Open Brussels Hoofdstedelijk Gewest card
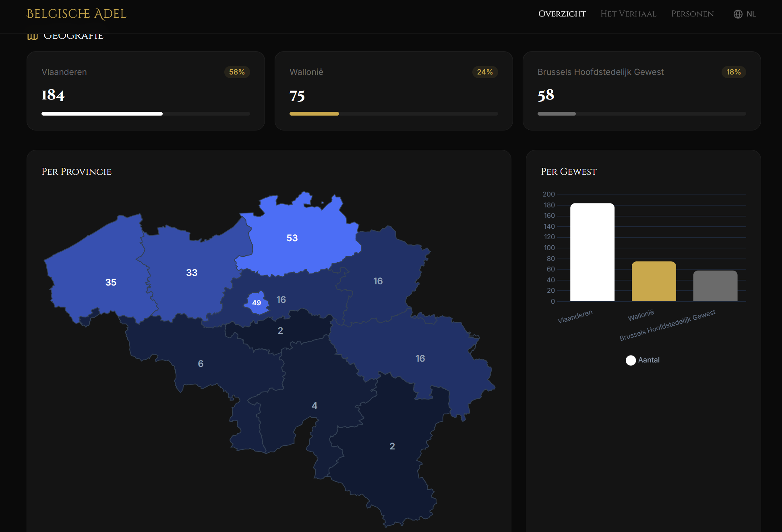 click(x=641, y=91)
